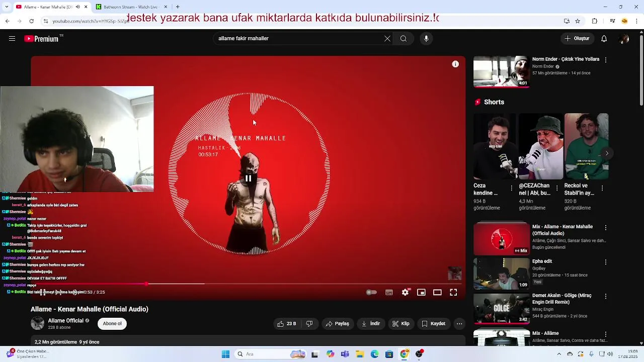The image size is (644, 362).
Task: Mute the Allame tab audio
Action: click(x=77, y=7)
